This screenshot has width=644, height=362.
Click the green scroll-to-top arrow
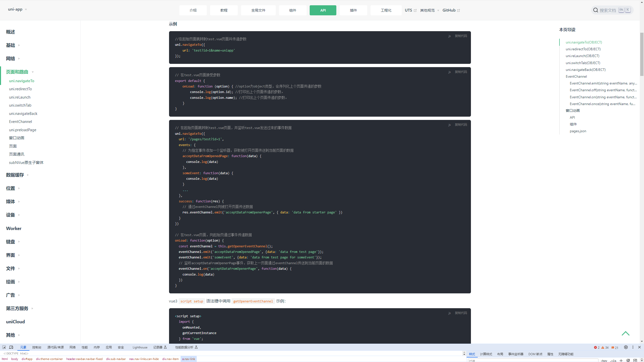tap(625, 333)
